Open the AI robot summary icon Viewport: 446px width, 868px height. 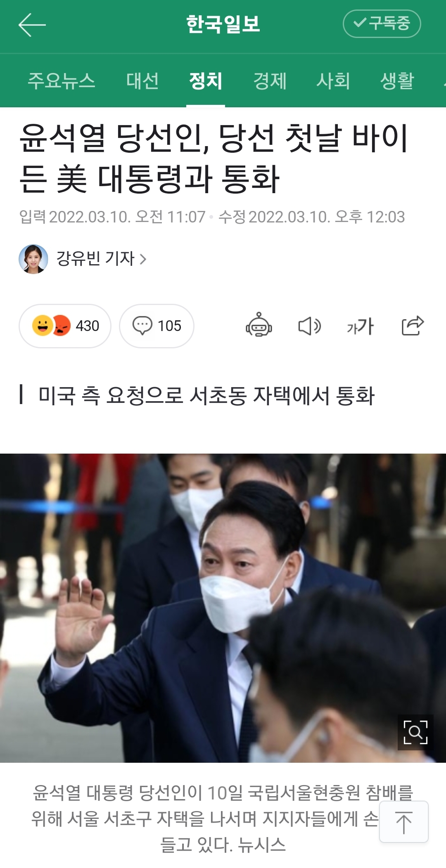tap(259, 325)
